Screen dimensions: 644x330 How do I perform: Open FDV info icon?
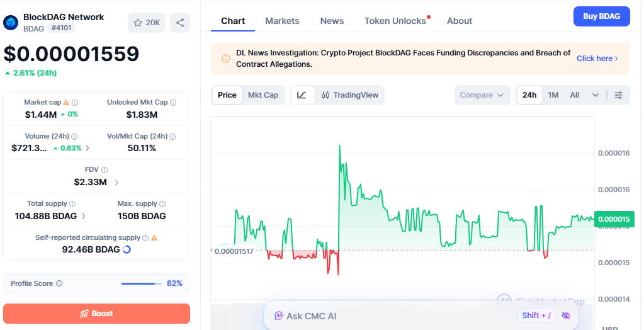pos(105,170)
